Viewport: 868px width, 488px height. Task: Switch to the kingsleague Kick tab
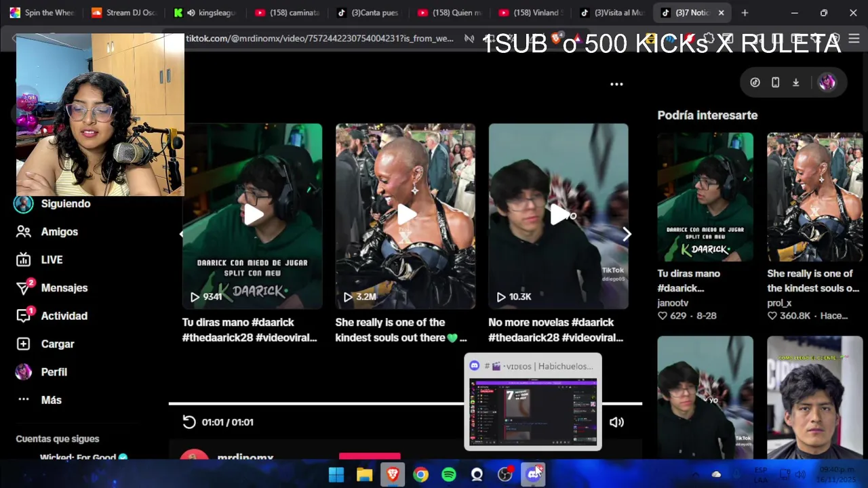[x=205, y=13]
